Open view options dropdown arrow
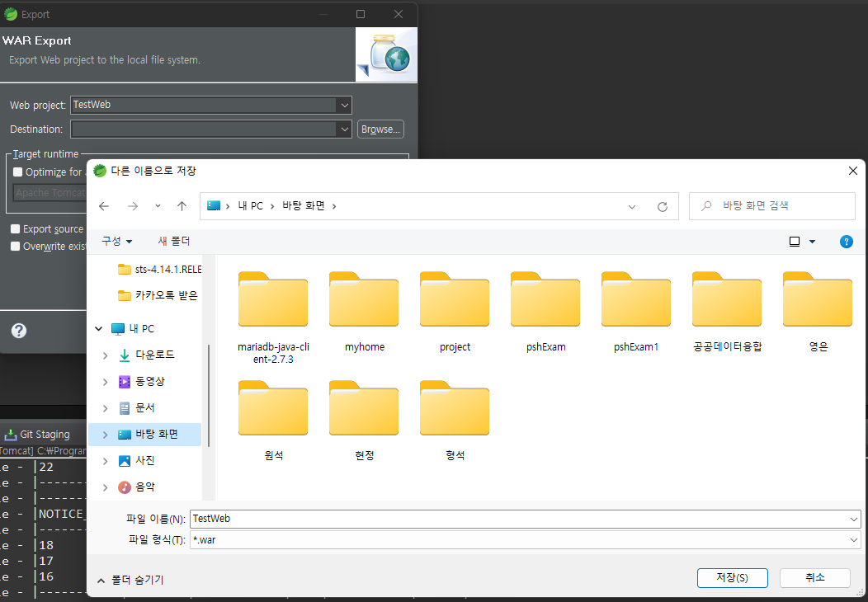The image size is (868, 602). (812, 242)
